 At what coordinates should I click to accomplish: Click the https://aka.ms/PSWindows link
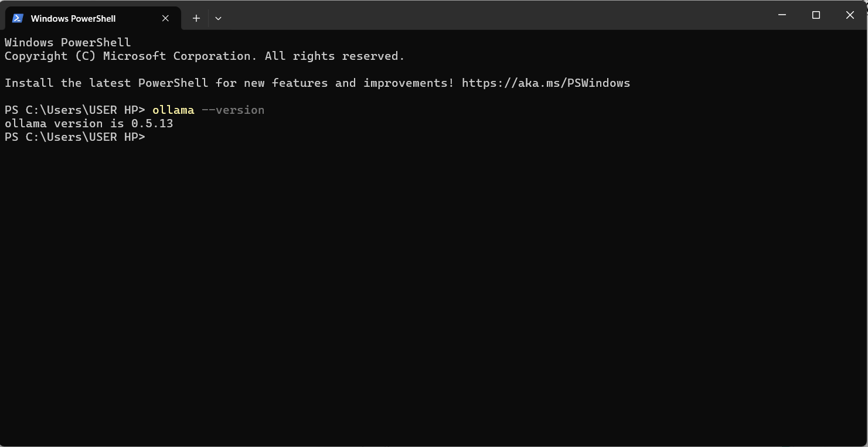click(546, 83)
